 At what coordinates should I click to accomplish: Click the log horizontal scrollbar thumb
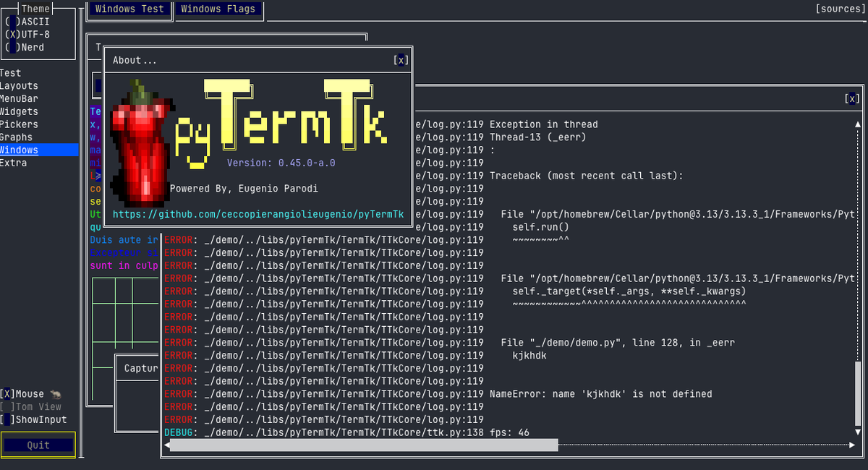click(364, 445)
